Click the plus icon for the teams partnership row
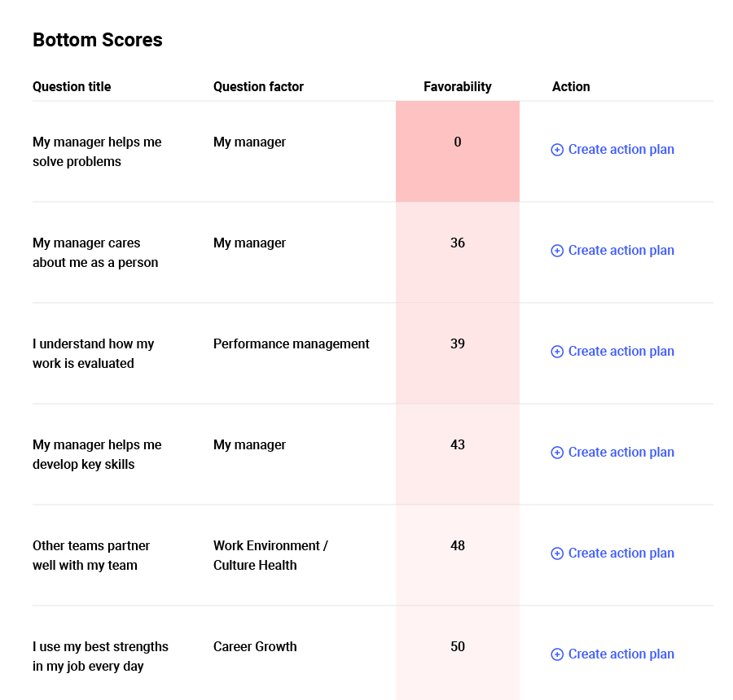Image resolution: width=733 pixels, height=700 pixels. (557, 553)
